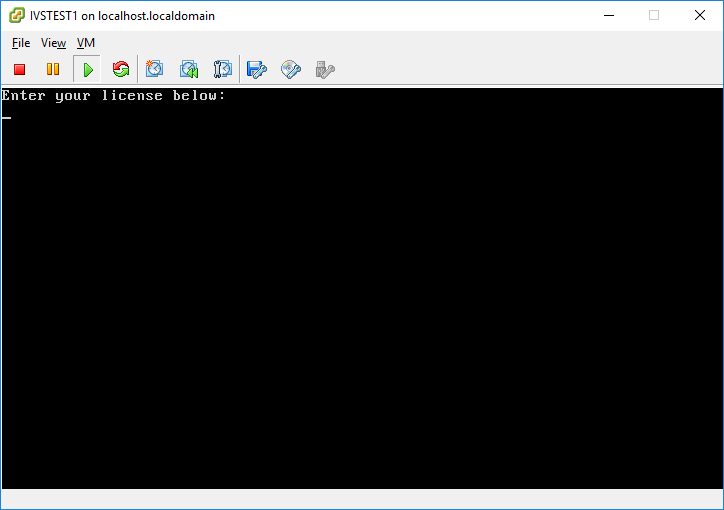Click the text "Enter your license below:"

(114, 96)
